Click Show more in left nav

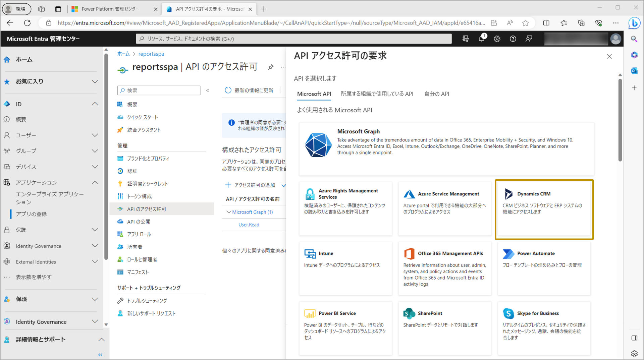click(34, 277)
